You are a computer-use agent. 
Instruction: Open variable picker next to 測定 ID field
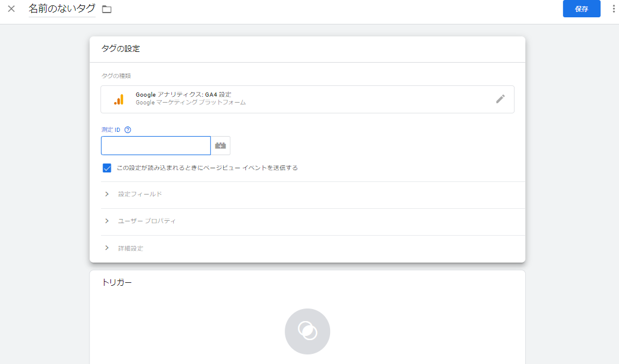pyautogui.click(x=220, y=146)
